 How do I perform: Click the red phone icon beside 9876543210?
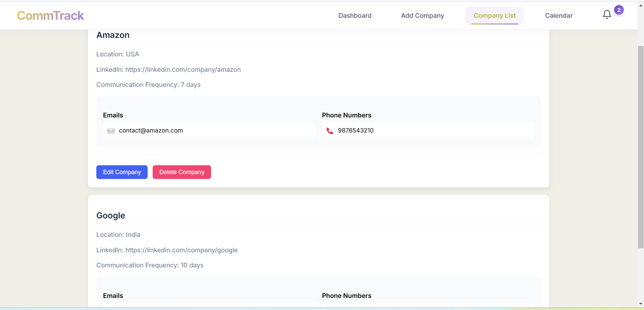coord(330,131)
